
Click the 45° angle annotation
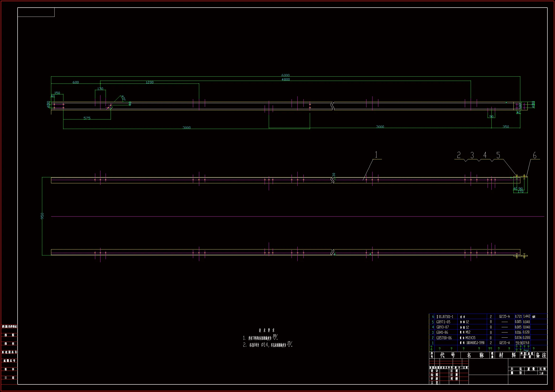(x=123, y=98)
